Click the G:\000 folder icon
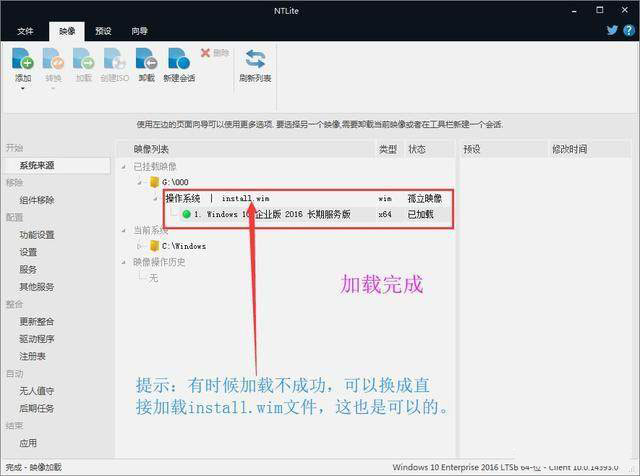The width and height of the screenshot is (640, 476). click(154, 182)
